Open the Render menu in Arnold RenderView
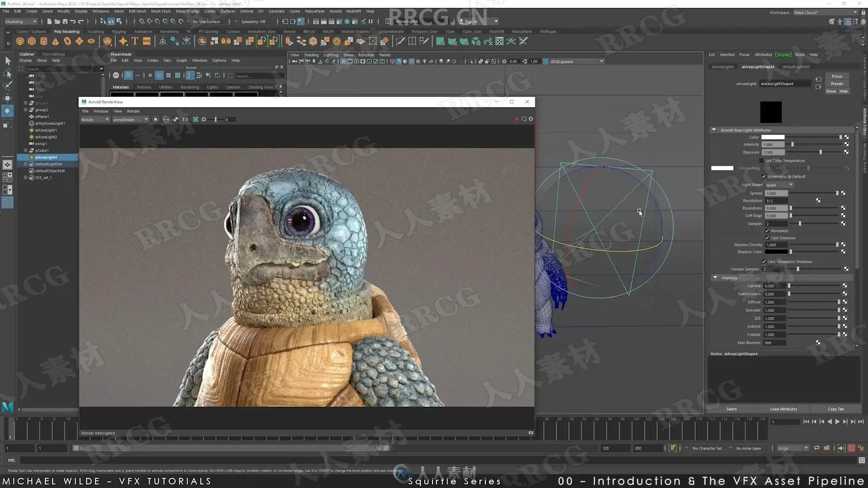The width and height of the screenshot is (868, 488). 133,111
